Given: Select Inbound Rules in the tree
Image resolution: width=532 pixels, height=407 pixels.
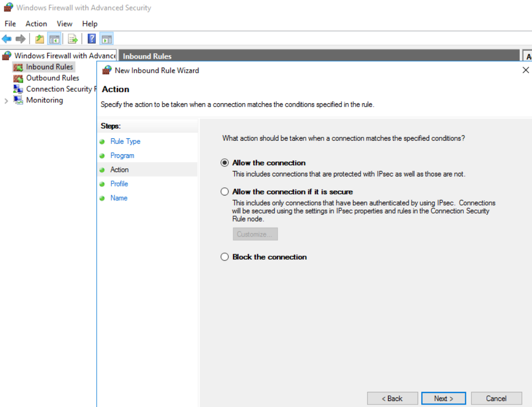Looking at the screenshot, I should (x=49, y=67).
